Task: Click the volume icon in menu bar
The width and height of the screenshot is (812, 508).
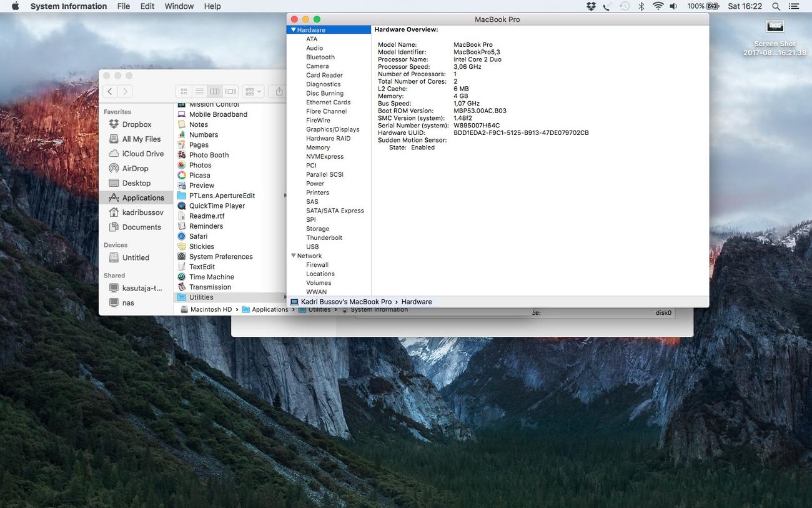Action: pos(673,6)
